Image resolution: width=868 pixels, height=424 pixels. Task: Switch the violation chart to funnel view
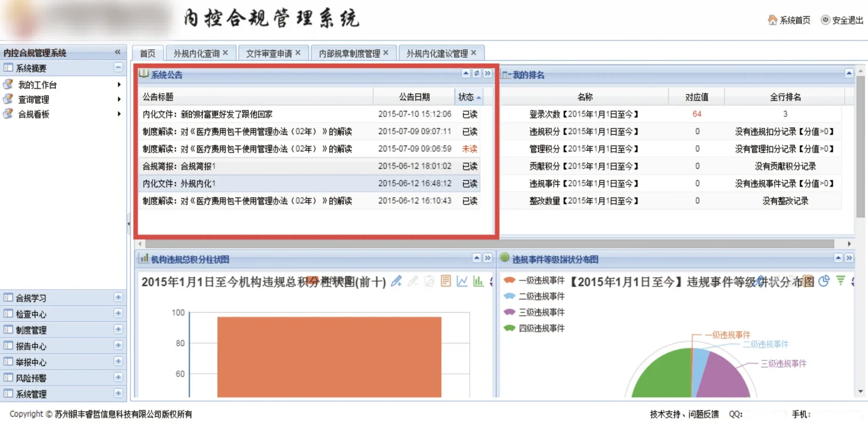point(840,281)
